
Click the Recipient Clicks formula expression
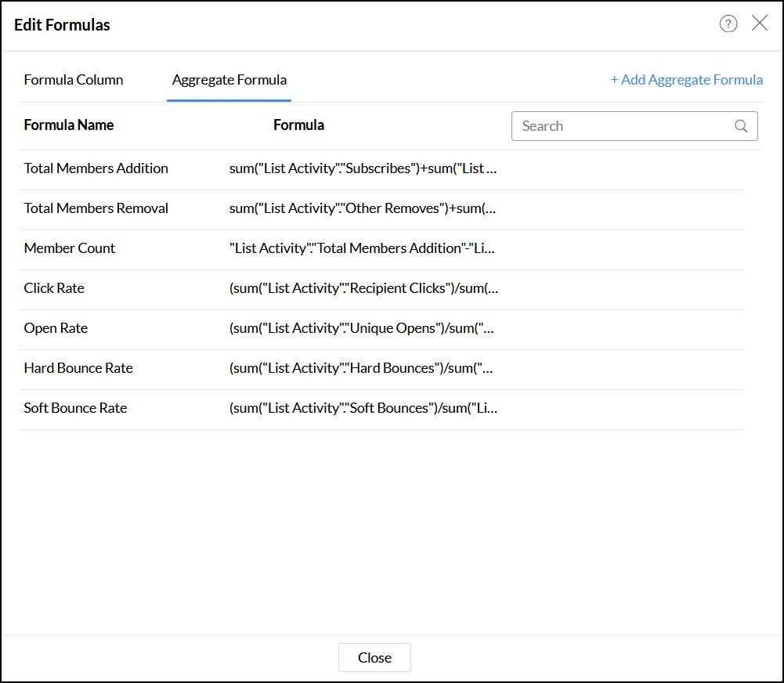click(x=363, y=288)
